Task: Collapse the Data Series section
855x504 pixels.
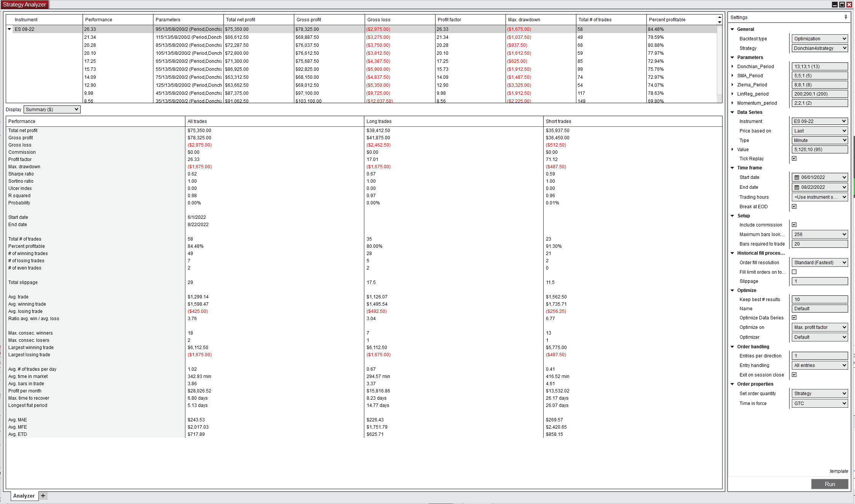Action: point(732,112)
